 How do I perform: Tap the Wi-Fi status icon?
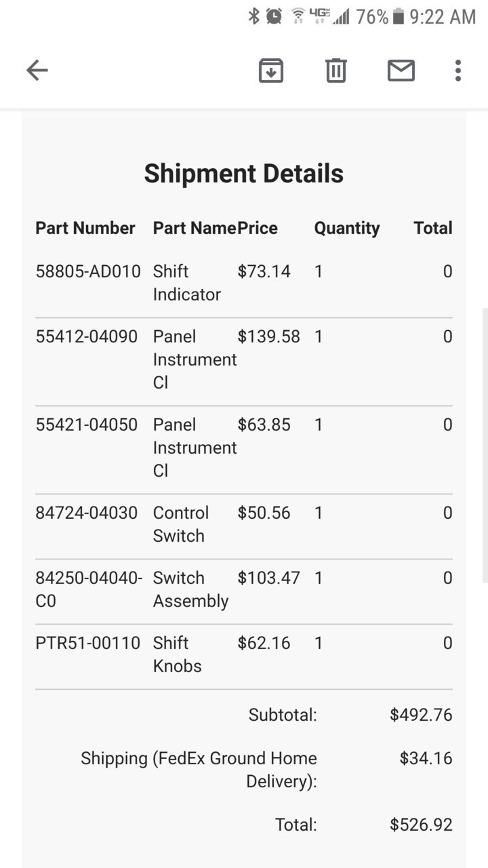(298, 16)
